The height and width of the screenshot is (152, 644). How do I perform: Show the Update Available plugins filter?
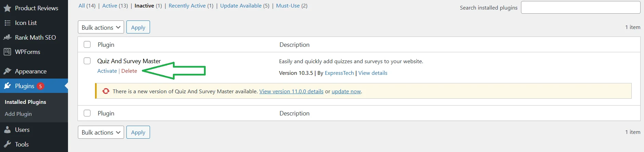coord(241,6)
